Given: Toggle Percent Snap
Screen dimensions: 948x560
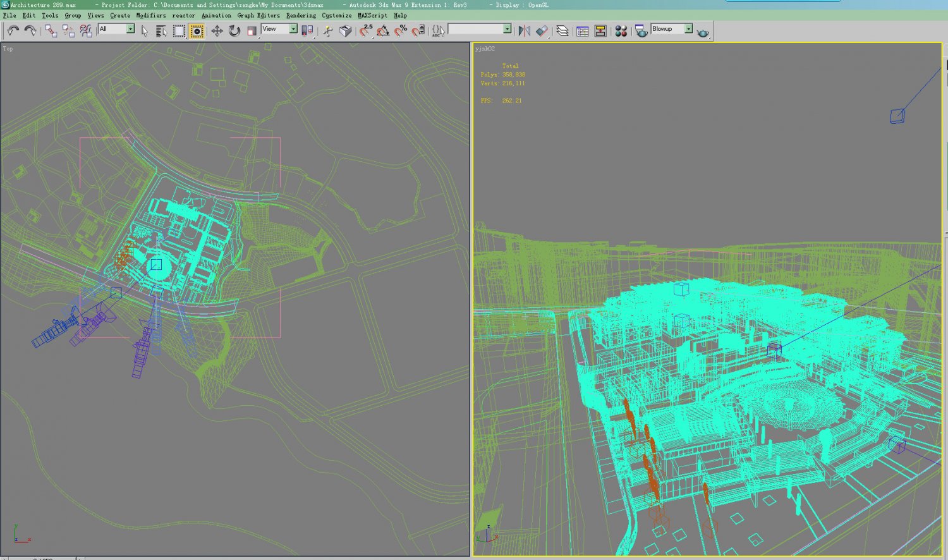Looking at the screenshot, I should (399, 30).
